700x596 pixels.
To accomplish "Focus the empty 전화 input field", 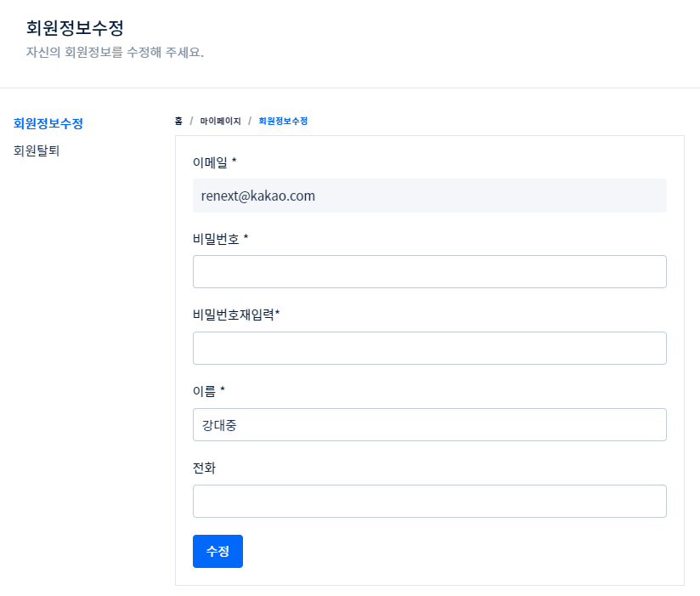I will tap(430, 502).
